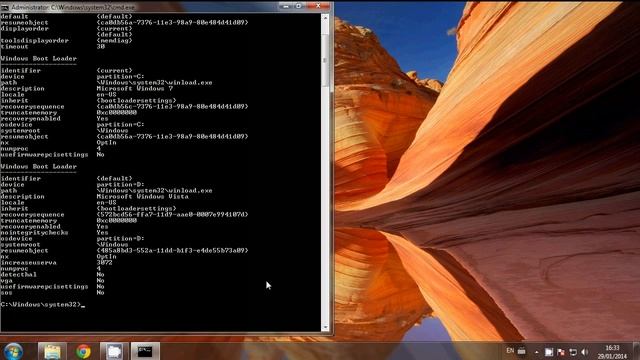Click the 'partition=C:' value beside osdevice
Screen dimensions: 640x360
[x=120, y=124]
